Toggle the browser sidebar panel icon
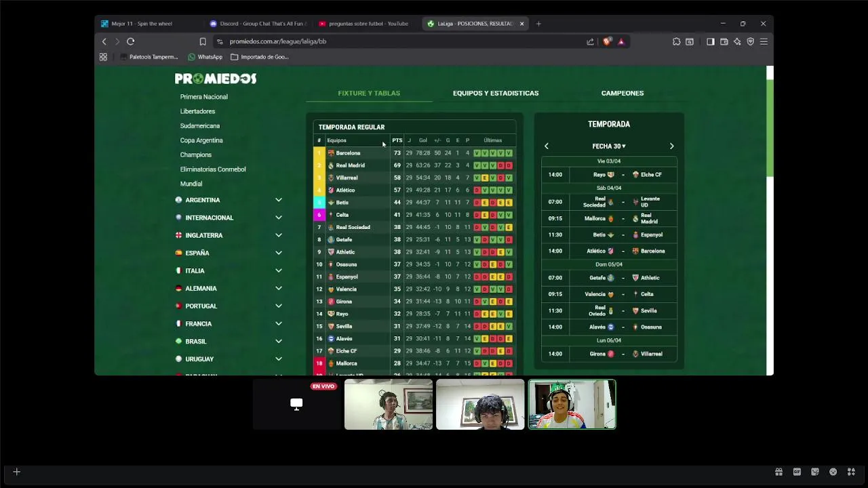The width and height of the screenshot is (868, 488). (710, 41)
